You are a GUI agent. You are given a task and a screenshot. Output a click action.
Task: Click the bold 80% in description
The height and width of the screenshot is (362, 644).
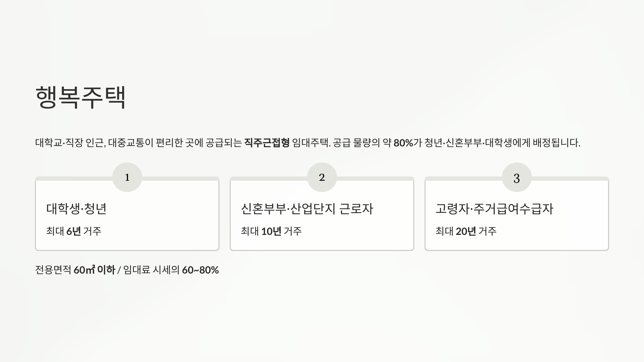[403, 143]
